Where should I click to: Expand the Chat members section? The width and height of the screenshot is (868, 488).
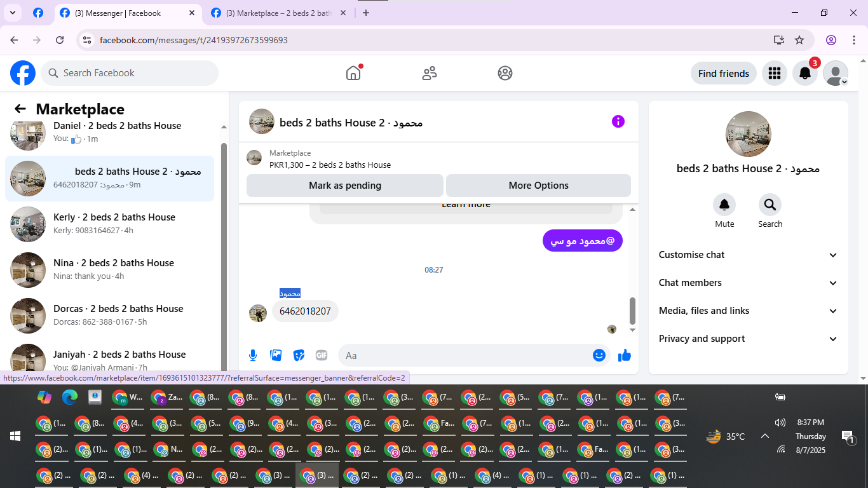point(749,283)
